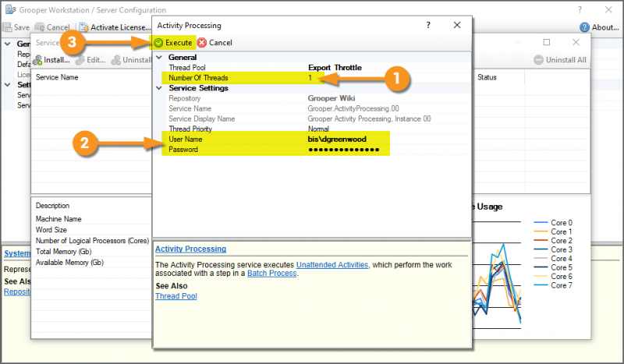Screen dimensions: 624x364
Task: Collapse the first tree section in main window
Action: [8, 44]
